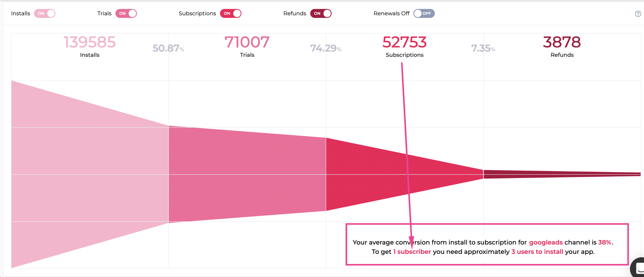This screenshot has height=277, width=644.
Task: Turn off the Refunds toggle
Action: coord(321,13)
